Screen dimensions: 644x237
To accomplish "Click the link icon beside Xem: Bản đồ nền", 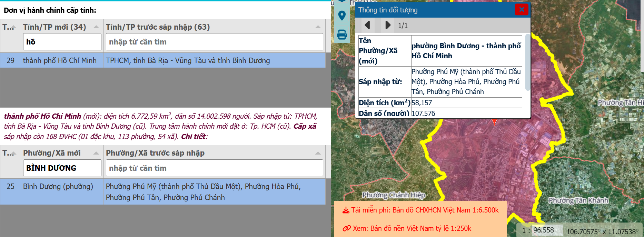I will (x=346, y=228).
